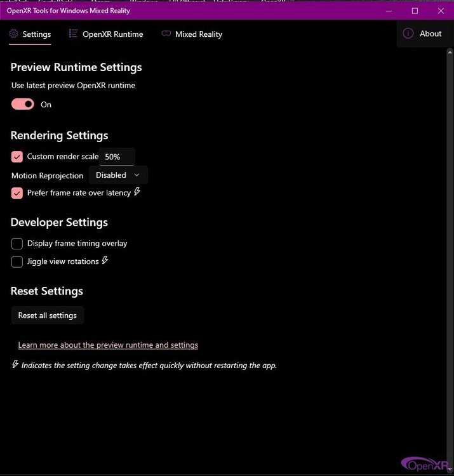Switch to the Mixed Reality tab
The height and width of the screenshot is (476, 454).
tap(192, 34)
